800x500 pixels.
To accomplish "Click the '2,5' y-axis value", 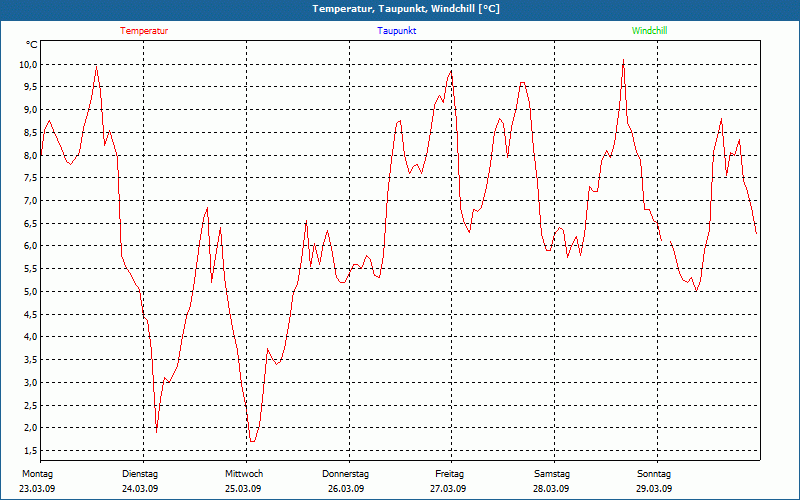I will coord(31,405).
